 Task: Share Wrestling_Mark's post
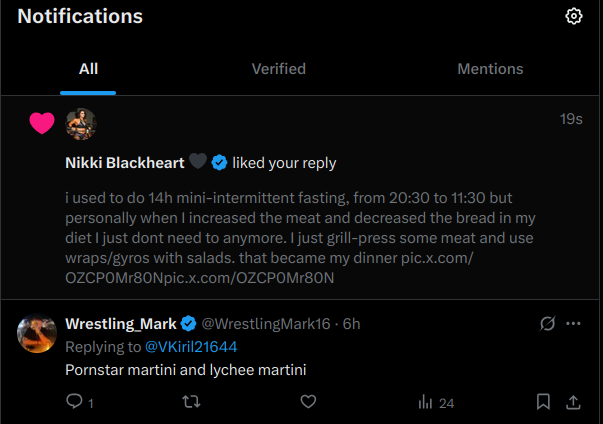(574, 402)
